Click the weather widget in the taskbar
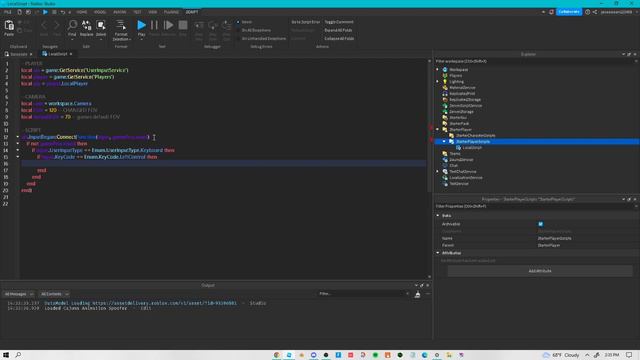 click(562, 355)
